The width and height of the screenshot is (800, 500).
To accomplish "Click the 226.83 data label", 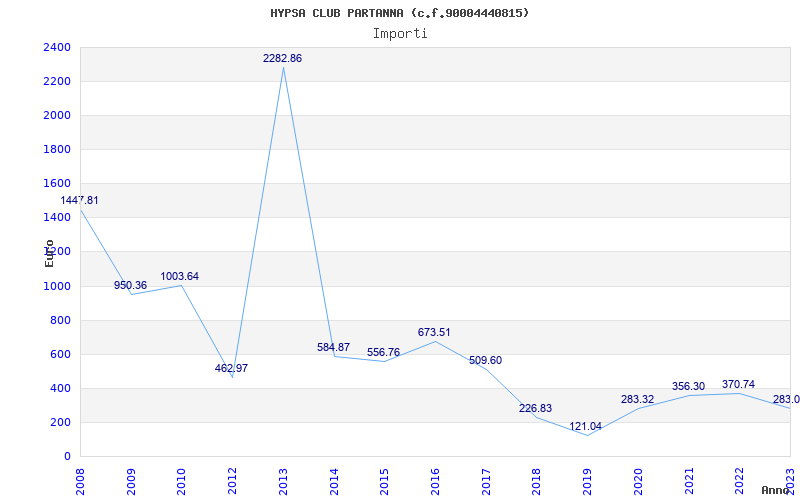I will [535, 408].
